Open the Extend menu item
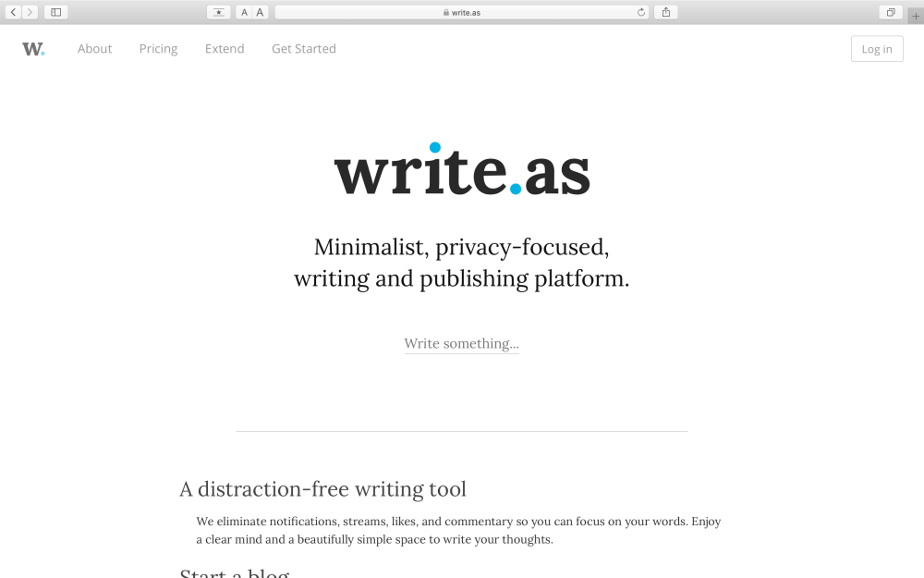Screen dimensions: 924x578 pyautogui.click(x=225, y=49)
